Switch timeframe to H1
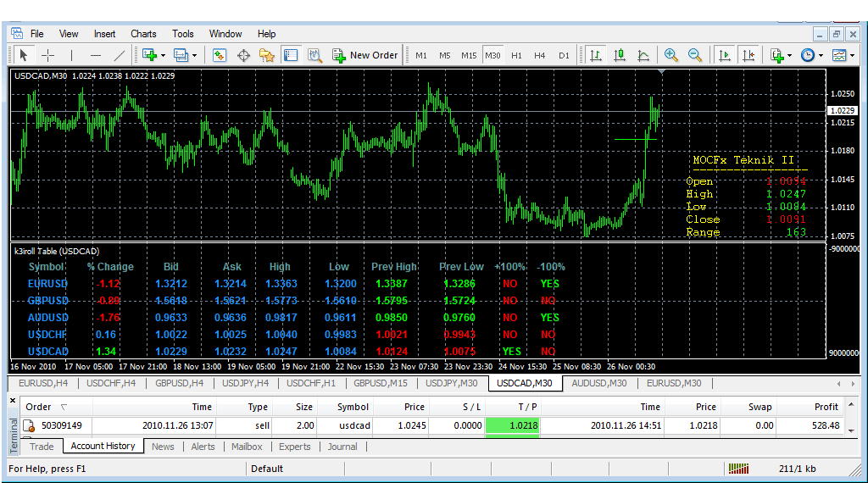 point(516,55)
